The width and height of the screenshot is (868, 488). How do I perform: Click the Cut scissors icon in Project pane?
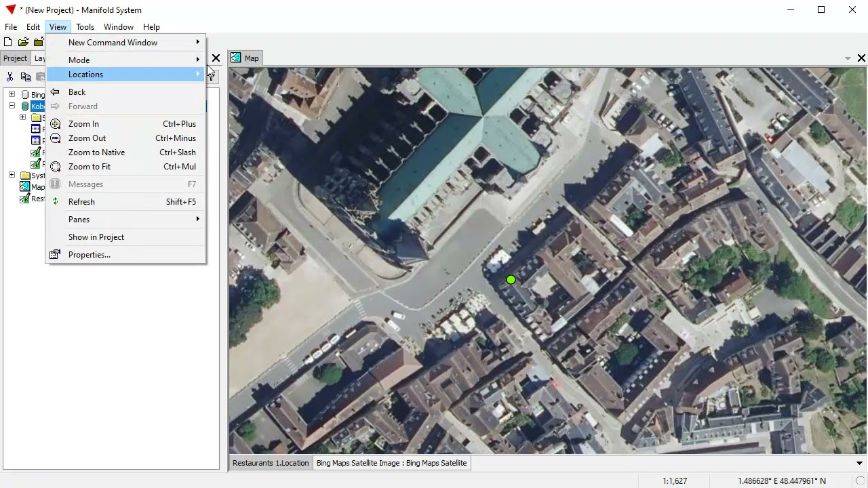click(10, 77)
